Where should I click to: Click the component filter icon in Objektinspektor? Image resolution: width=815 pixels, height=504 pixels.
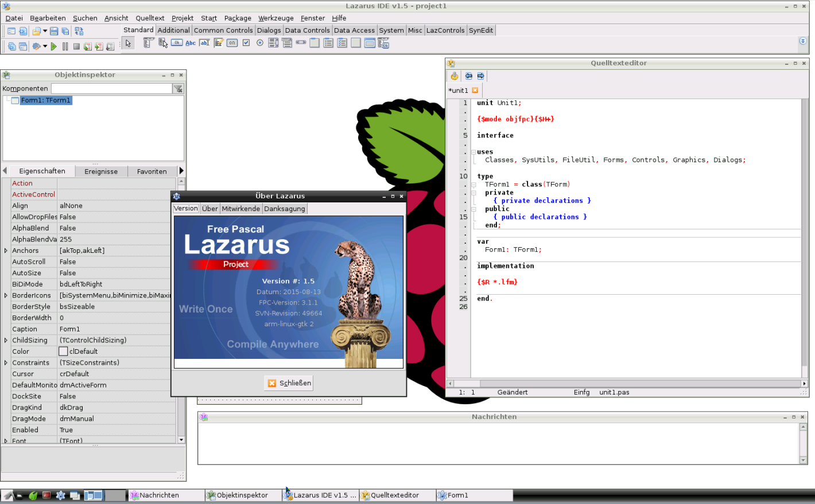click(x=178, y=89)
